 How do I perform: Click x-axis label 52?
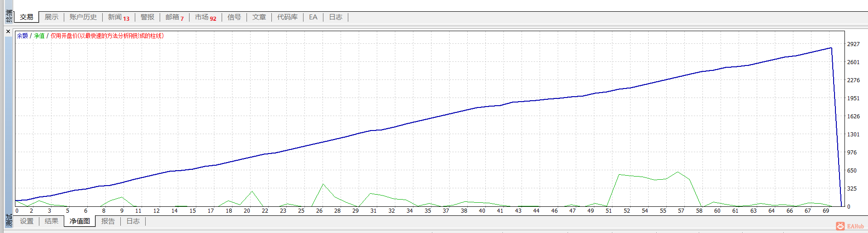pos(627,211)
